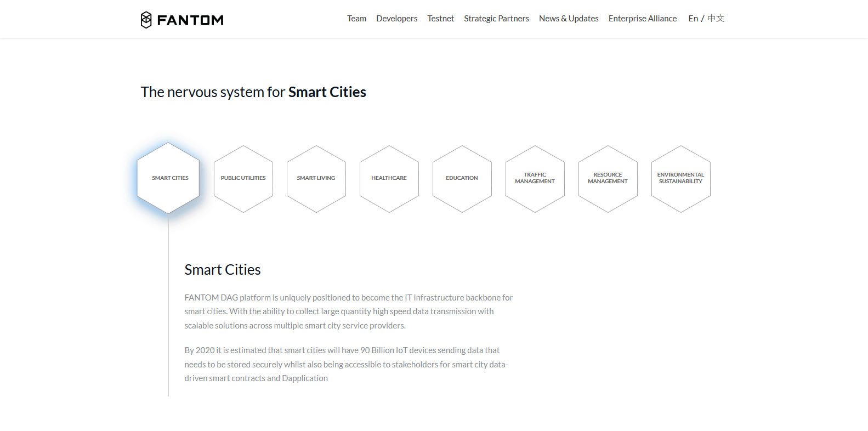Select the Traffic Management hexagon
This screenshot has width=868, height=431.
coord(535,179)
